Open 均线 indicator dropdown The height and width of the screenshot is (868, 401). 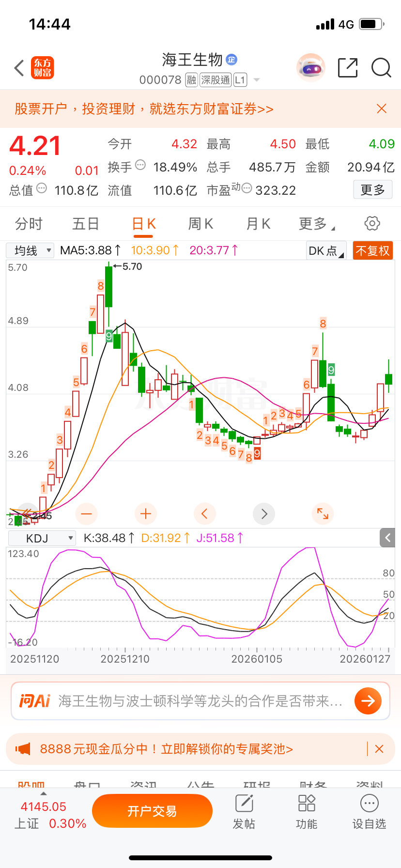point(30,250)
